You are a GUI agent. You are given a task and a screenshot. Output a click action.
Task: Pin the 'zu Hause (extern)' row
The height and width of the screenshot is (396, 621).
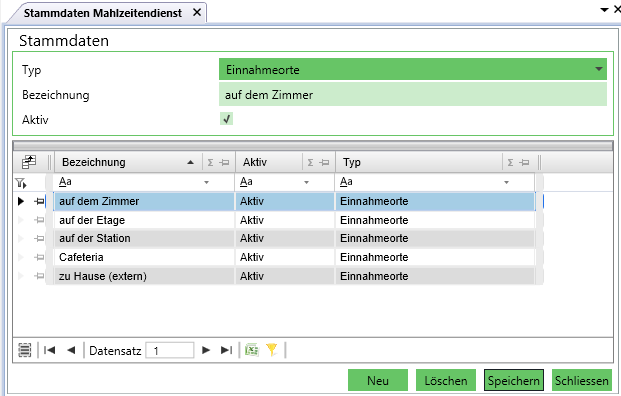[39, 276]
